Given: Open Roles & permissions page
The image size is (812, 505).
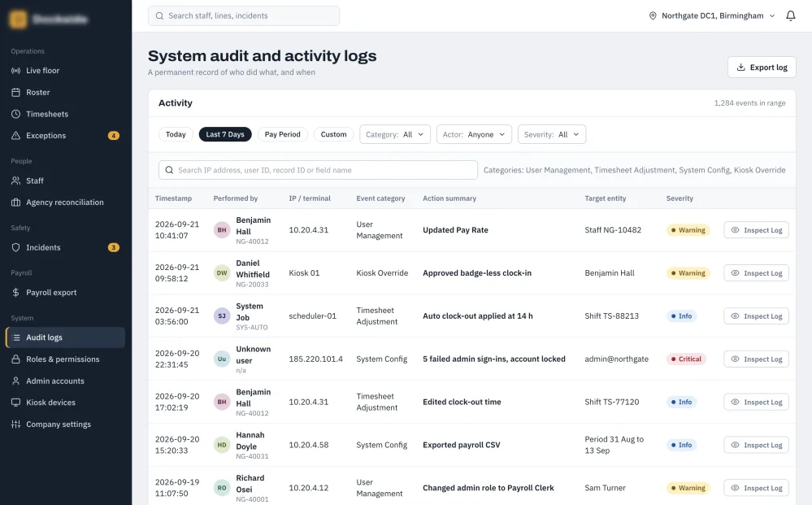Looking at the screenshot, I should [x=65, y=359].
